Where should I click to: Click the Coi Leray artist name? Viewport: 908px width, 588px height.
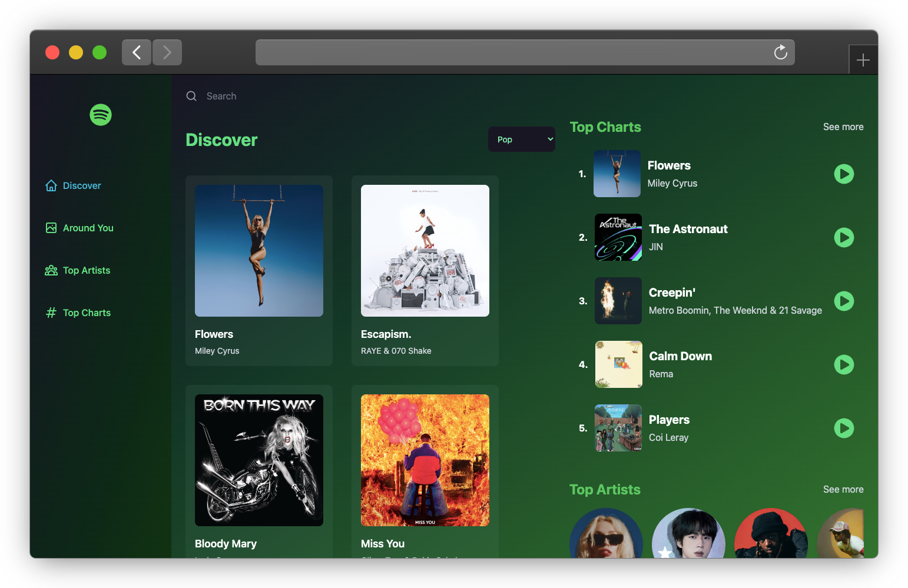(669, 437)
